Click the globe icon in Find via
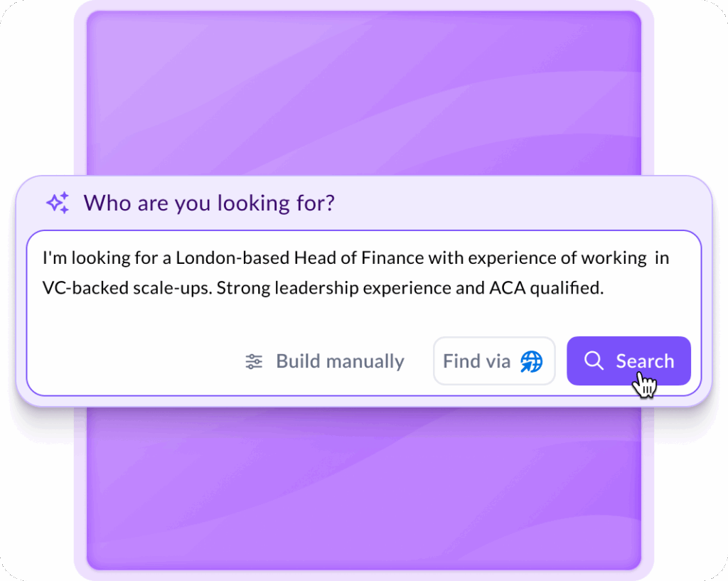This screenshot has height=581, width=728. (x=531, y=361)
